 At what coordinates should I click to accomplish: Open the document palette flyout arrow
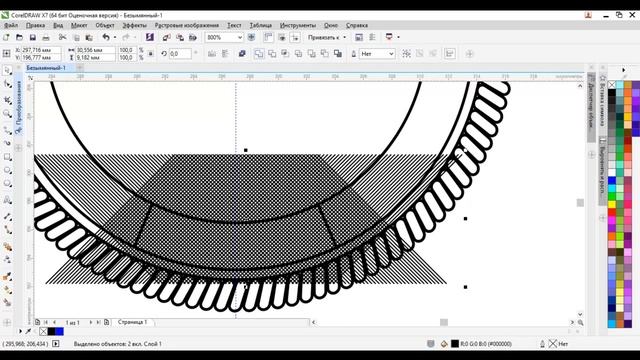[20, 331]
